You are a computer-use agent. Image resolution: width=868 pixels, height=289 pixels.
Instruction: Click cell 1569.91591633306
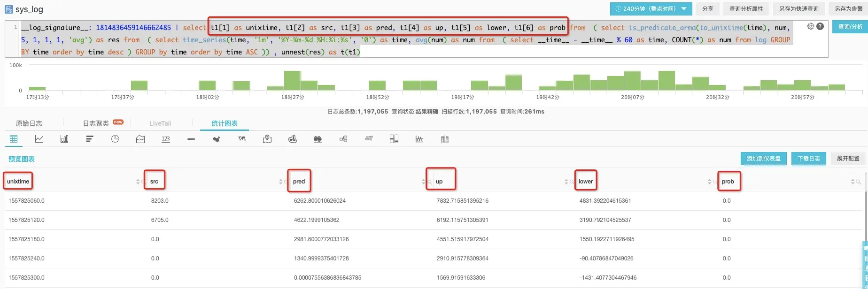pyautogui.click(x=461, y=278)
